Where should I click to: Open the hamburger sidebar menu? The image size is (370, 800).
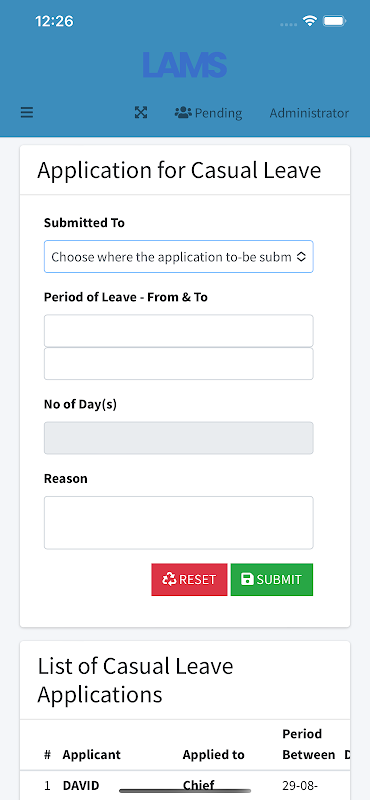pyautogui.click(x=27, y=113)
